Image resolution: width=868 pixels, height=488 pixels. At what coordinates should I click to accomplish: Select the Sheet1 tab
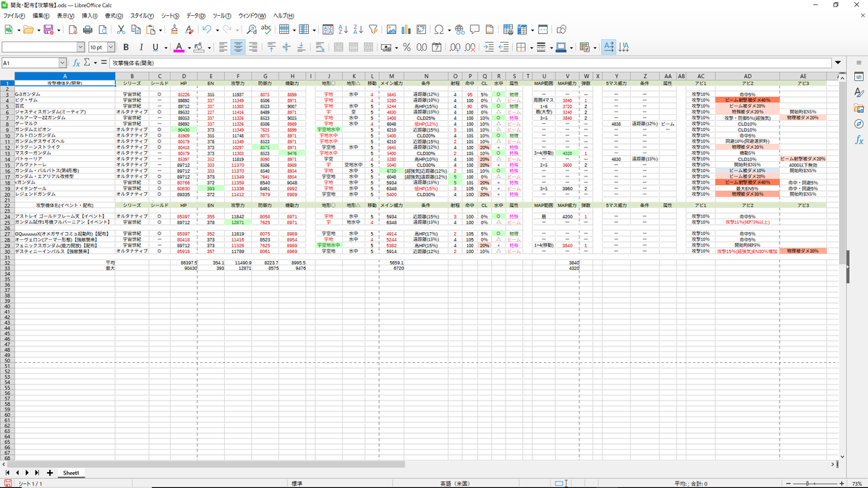(x=70, y=472)
